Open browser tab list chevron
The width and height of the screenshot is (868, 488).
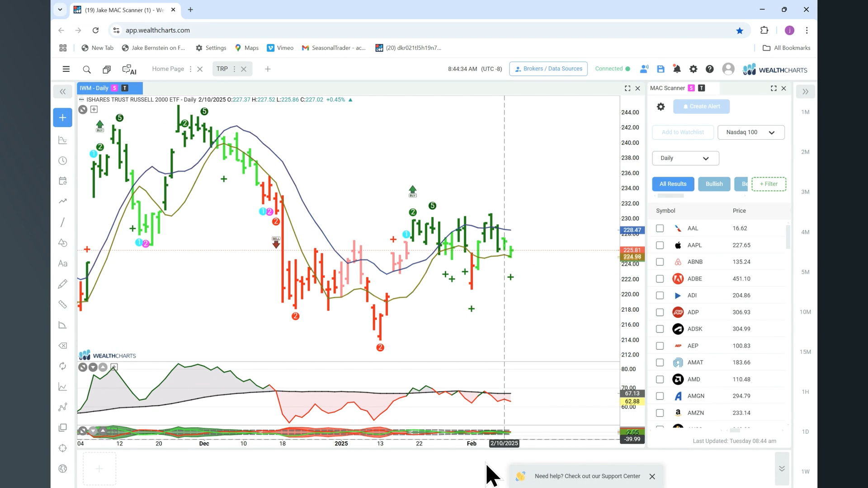60,9
